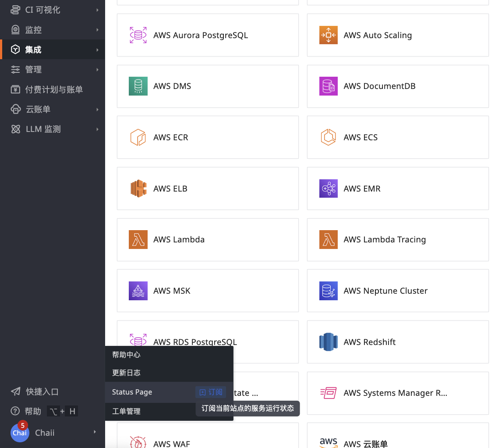Screen dimensions: 495x448
Task: Click the Chaii username label
Action: point(45,433)
